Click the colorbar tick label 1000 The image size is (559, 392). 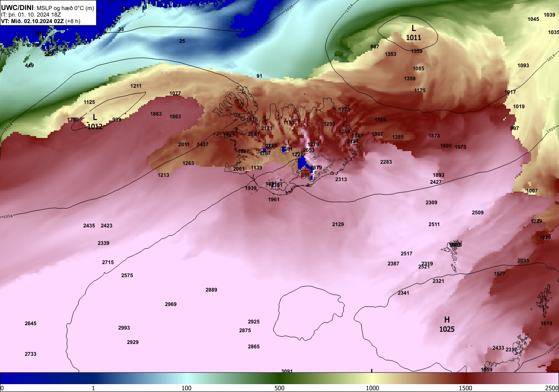pyautogui.click(x=373, y=388)
